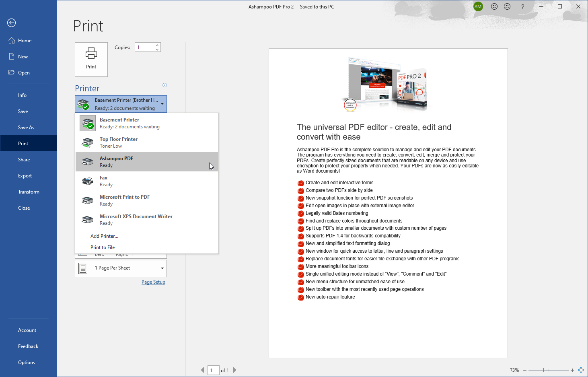This screenshot has width=588, height=377.
Task: Open the help question mark
Action: tap(522, 7)
